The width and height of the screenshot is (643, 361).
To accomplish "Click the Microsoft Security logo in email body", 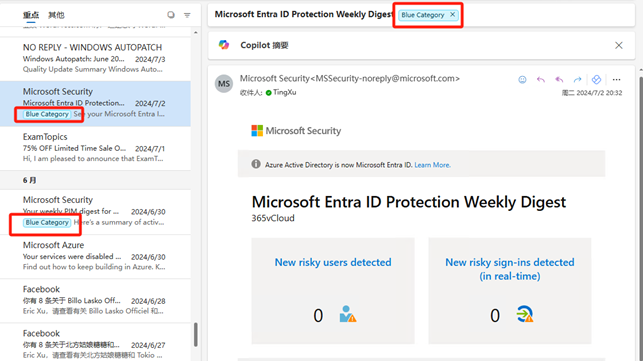I will coord(296,131).
